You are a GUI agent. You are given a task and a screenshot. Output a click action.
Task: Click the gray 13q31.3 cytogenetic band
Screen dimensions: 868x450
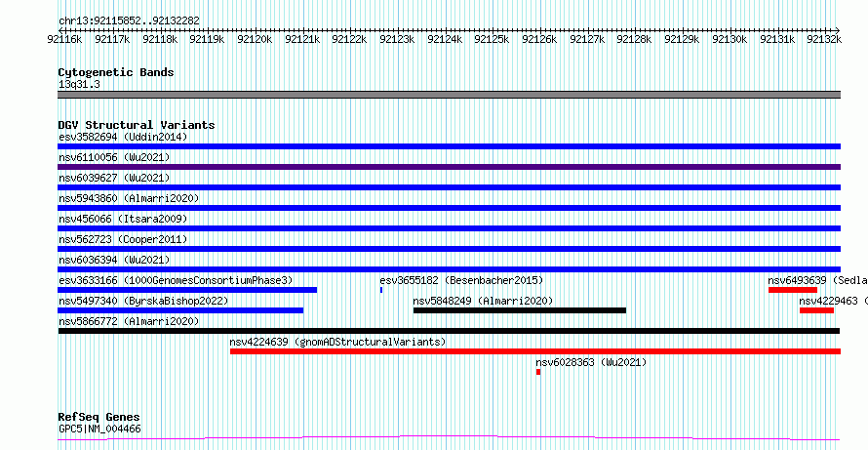point(449,95)
